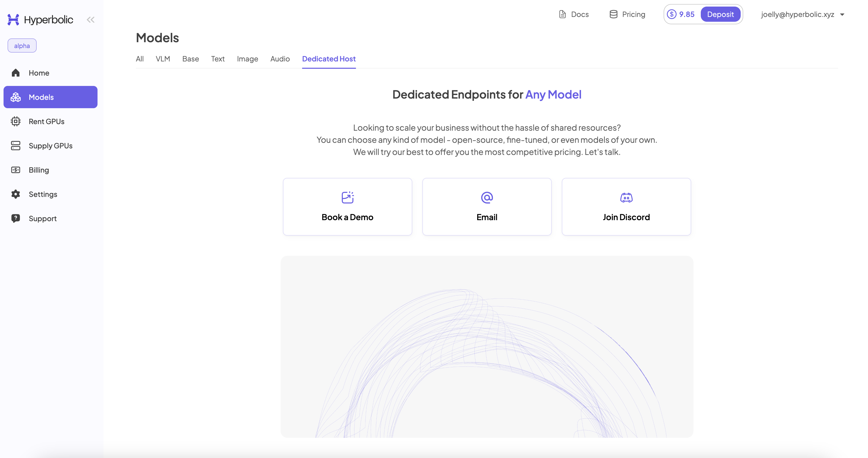Click the alpha badge
Viewport: 868px width, 458px height.
(22, 45)
